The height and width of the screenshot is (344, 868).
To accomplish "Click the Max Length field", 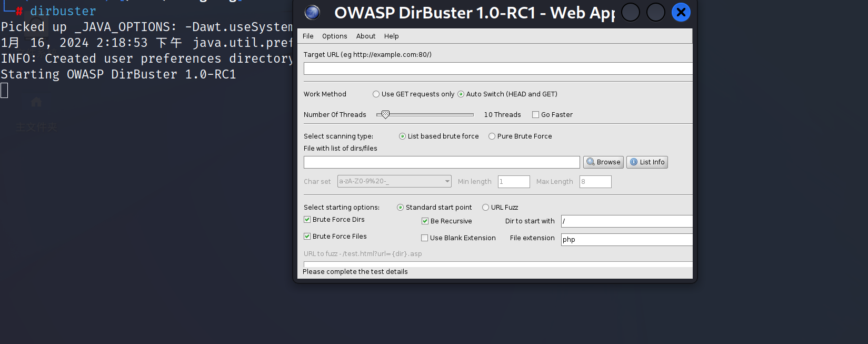I will 595,182.
